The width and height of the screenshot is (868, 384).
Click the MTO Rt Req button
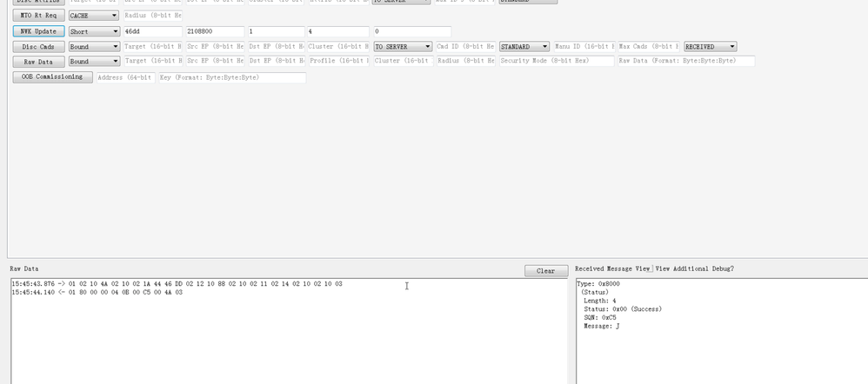coord(38,16)
